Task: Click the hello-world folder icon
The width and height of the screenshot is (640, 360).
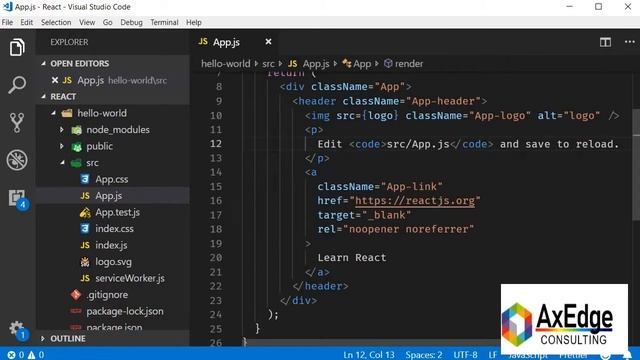Action: coord(67,113)
